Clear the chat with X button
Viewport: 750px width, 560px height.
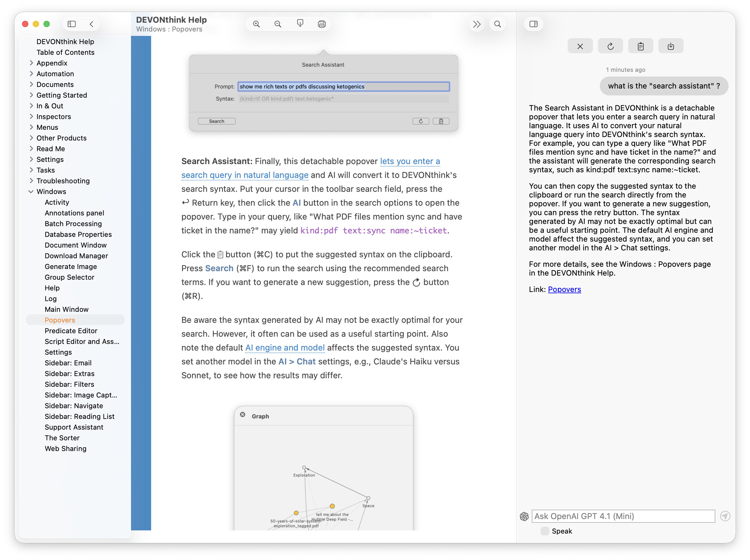click(x=580, y=46)
